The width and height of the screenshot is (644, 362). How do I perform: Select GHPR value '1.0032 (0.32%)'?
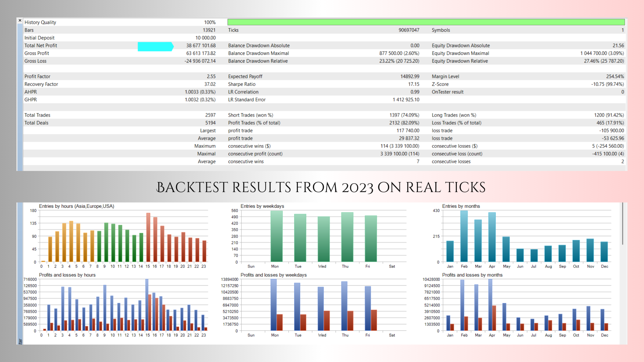(x=200, y=100)
